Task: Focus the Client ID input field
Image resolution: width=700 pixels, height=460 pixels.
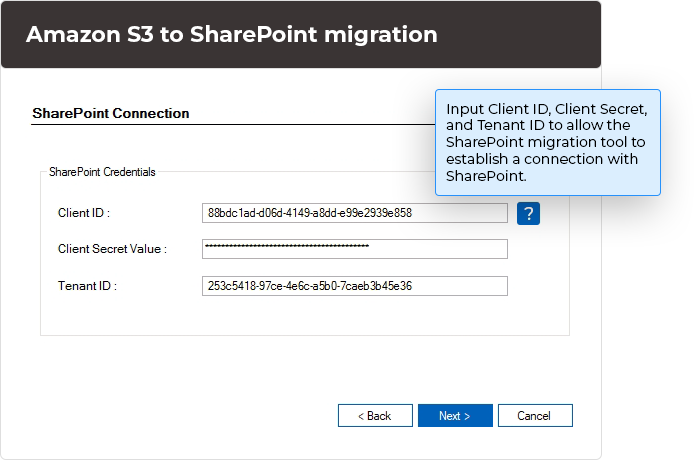Action: tap(354, 213)
